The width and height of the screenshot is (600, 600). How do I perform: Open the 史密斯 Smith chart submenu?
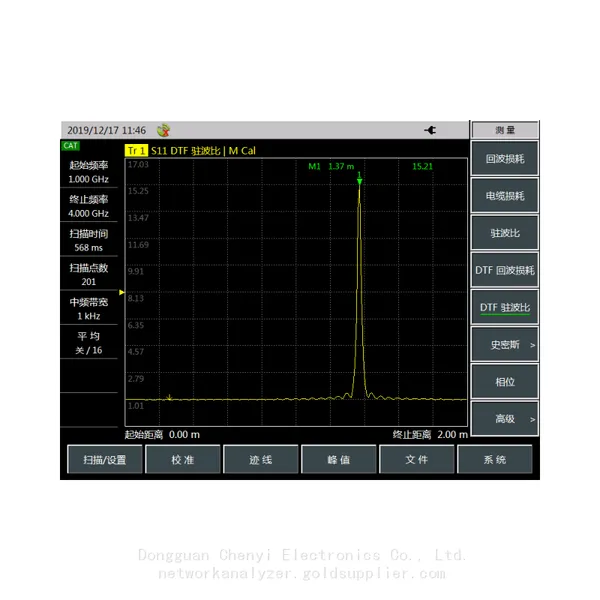[505, 344]
